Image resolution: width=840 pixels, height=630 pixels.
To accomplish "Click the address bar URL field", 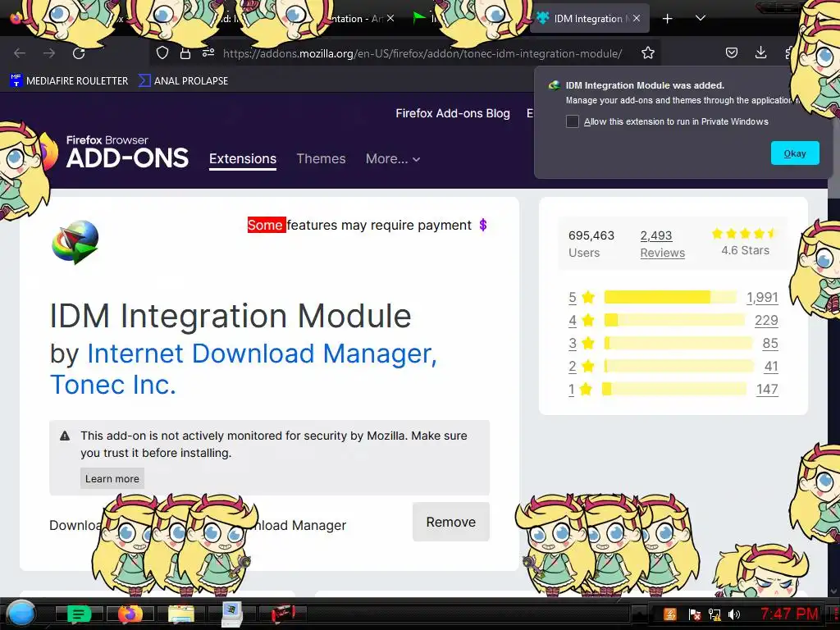I will 422,53.
